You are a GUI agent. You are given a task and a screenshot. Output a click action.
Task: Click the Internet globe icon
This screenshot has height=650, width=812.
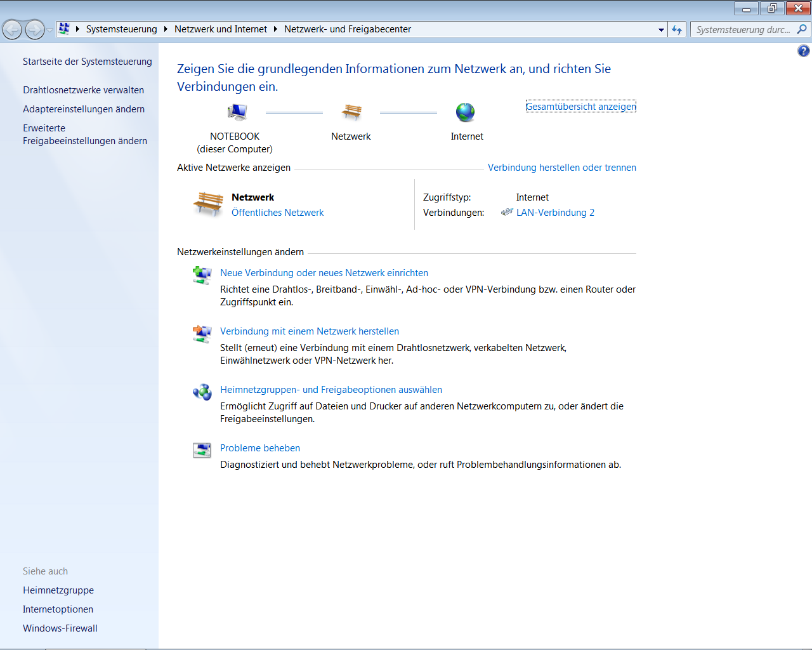[x=465, y=112]
